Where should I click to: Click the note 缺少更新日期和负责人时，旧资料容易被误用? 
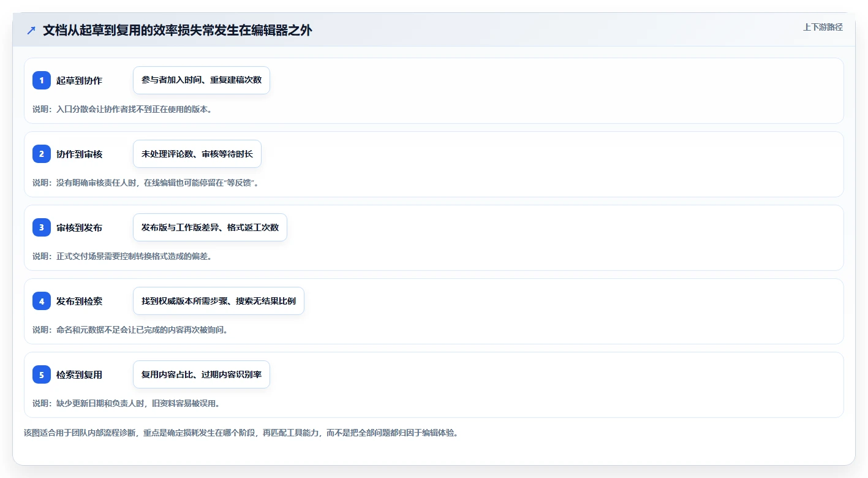[126, 403]
